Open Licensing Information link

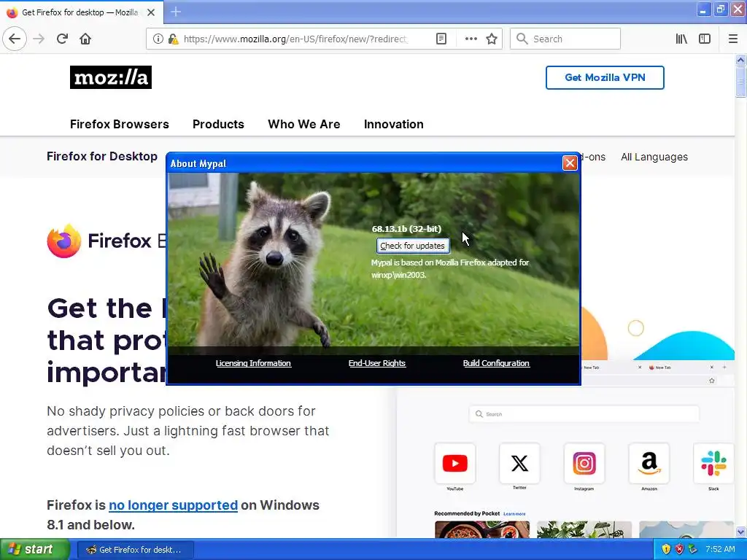click(x=253, y=363)
